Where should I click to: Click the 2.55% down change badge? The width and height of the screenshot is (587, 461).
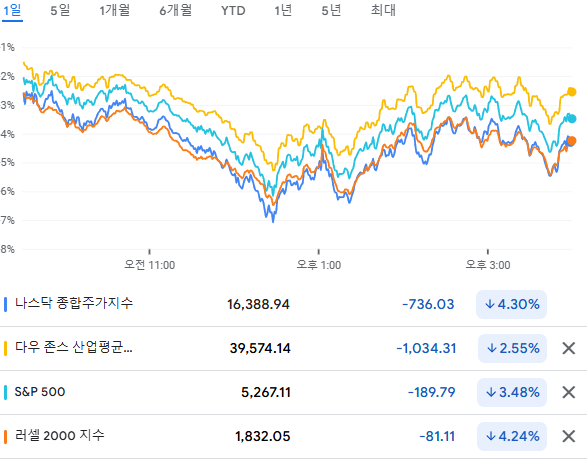(513, 348)
